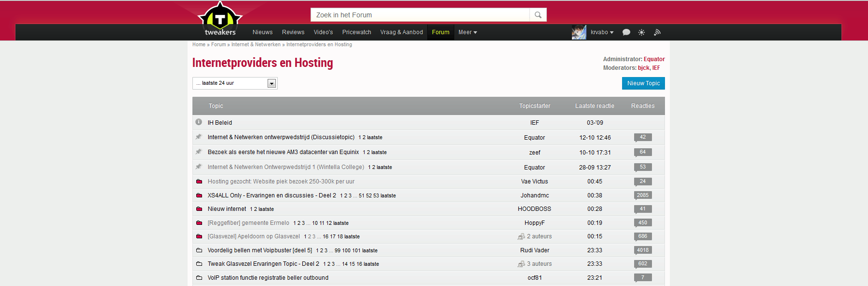This screenshot has height=286, width=868.
Task: Open the XS4ALL Only Ervaringen topic
Action: pos(272,195)
